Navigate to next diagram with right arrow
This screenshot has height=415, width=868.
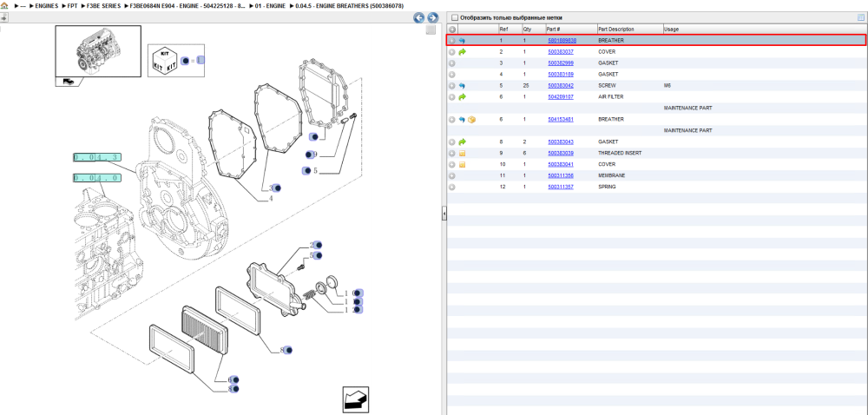[x=433, y=17]
